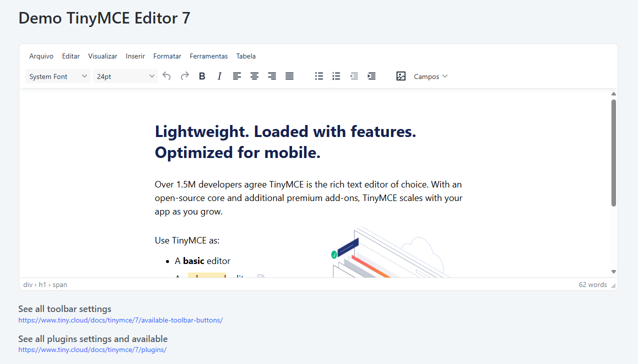Open the Inserir menu
The width and height of the screenshot is (638, 364).
pos(135,56)
